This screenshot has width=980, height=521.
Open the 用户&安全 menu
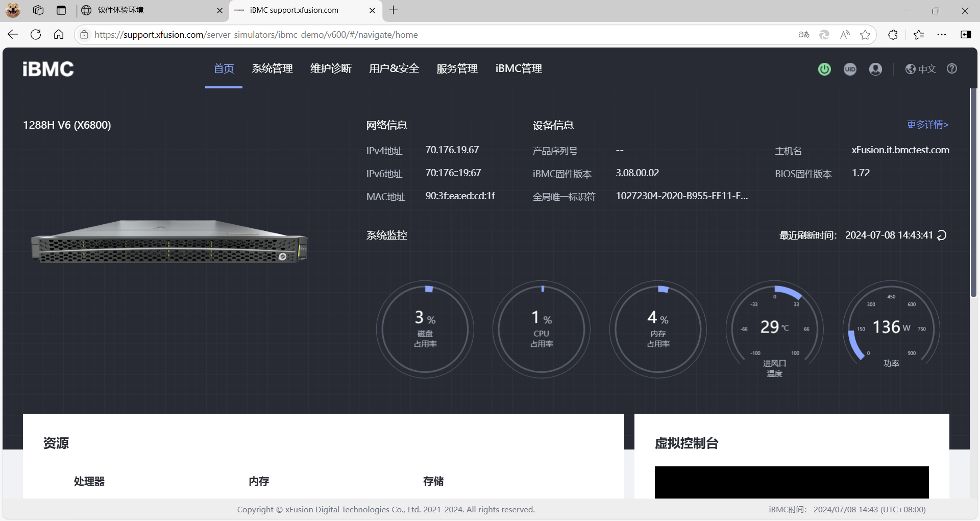pyautogui.click(x=394, y=68)
